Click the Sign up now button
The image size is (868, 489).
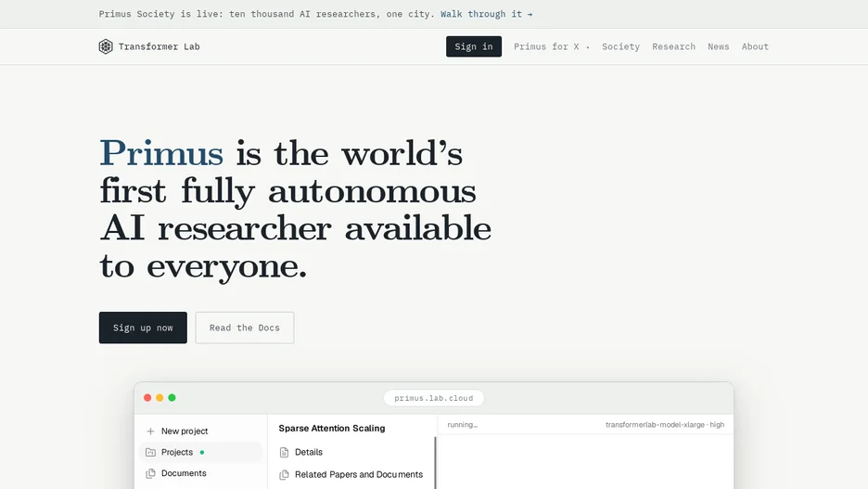tap(143, 328)
